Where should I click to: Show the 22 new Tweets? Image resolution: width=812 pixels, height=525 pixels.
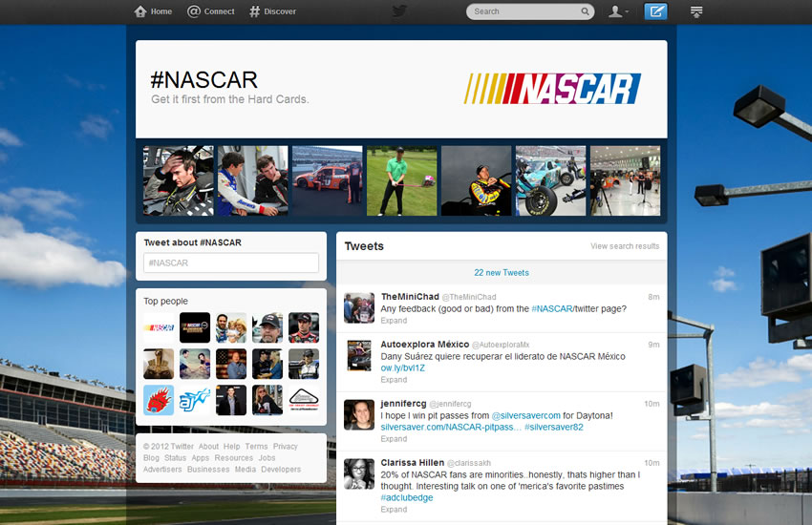coord(502,273)
